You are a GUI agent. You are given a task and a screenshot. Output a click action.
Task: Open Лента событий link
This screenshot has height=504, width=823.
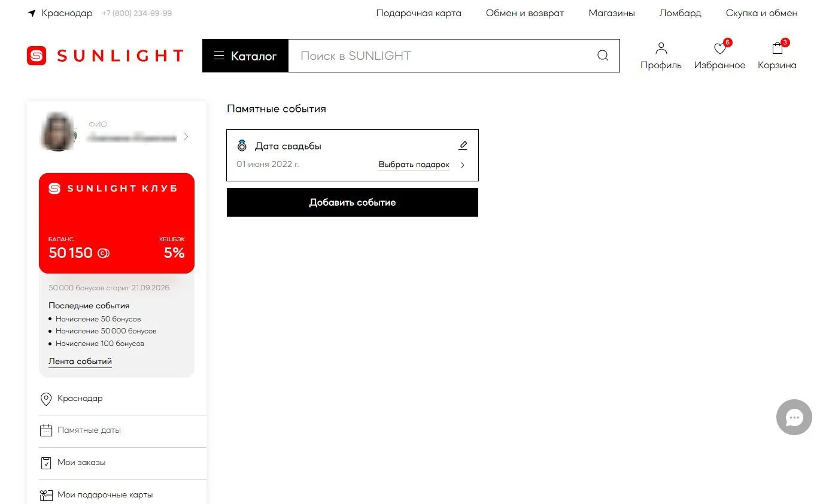point(80,362)
